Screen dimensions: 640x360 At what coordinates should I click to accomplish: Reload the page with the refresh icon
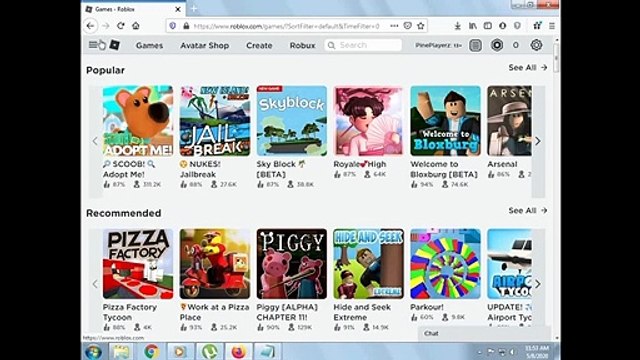point(120,26)
